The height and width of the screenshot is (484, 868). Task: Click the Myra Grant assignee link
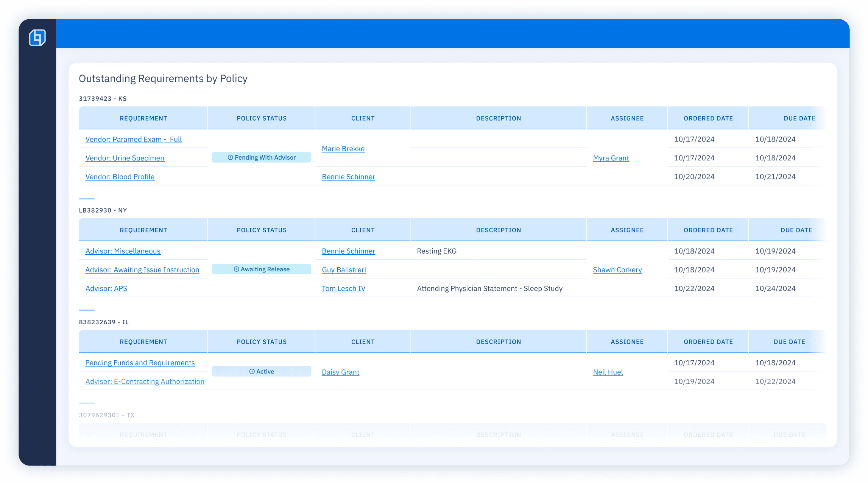click(611, 157)
